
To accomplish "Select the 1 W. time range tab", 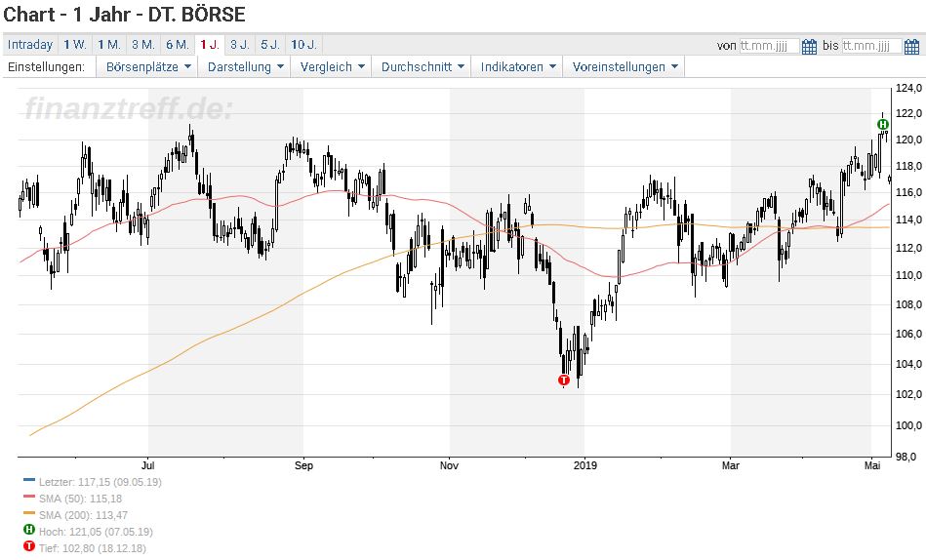I will (75, 45).
